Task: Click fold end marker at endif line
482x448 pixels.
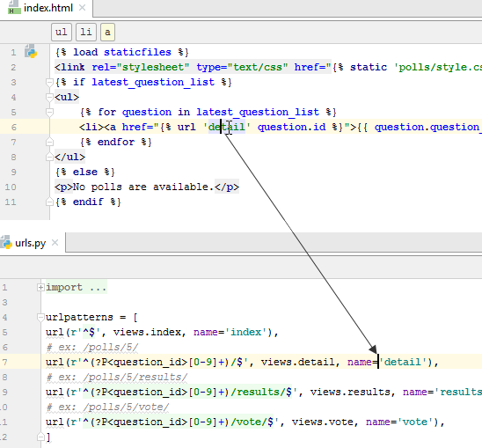Action: tap(49, 202)
